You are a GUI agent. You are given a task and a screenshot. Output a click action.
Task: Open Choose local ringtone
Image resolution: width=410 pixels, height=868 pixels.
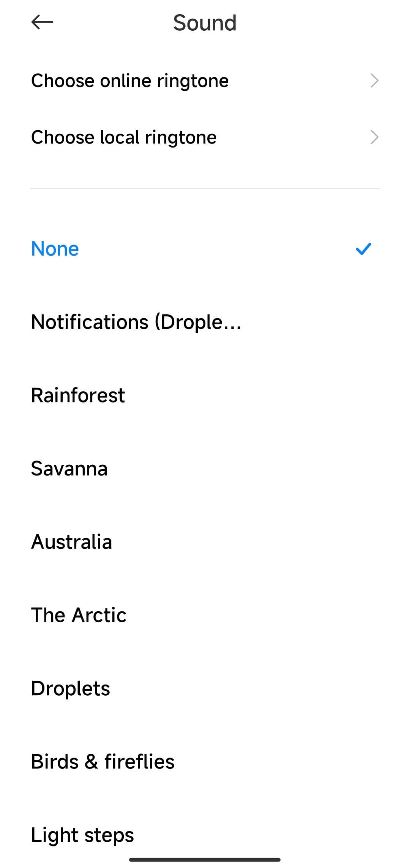(x=205, y=137)
